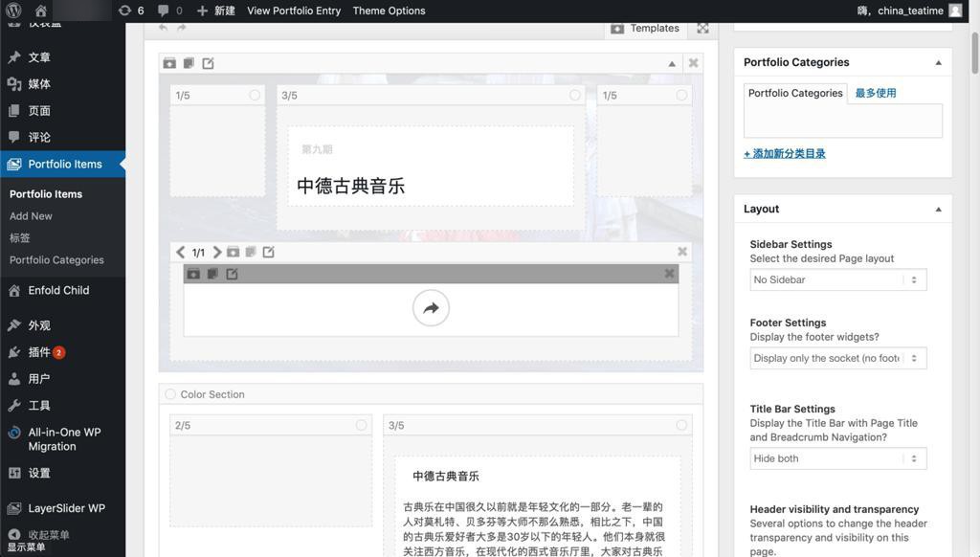The image size is (980, 557).
Task: Open Portfolio Items main sidebar entry
Action: pyautogui.click(x=62, y=165)
